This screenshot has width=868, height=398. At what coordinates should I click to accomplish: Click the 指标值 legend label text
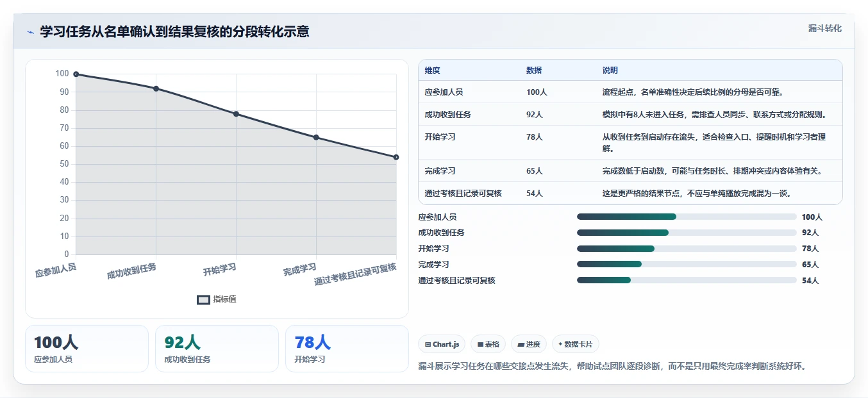(225, 299)
